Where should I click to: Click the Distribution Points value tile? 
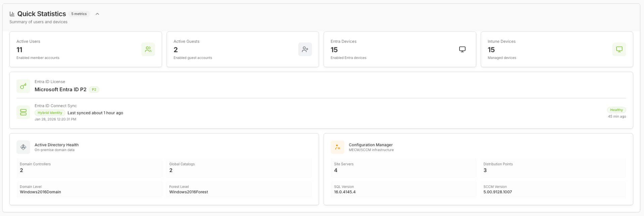coord(553,168)
